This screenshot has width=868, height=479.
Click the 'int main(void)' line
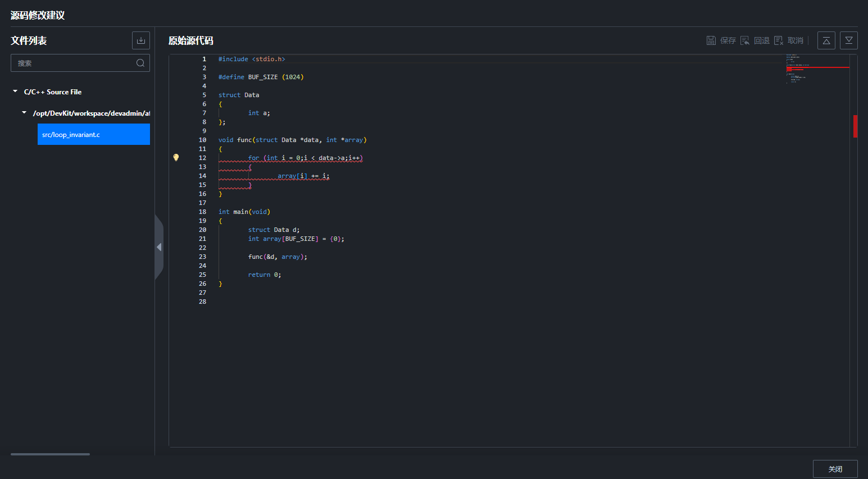point(244,212)
